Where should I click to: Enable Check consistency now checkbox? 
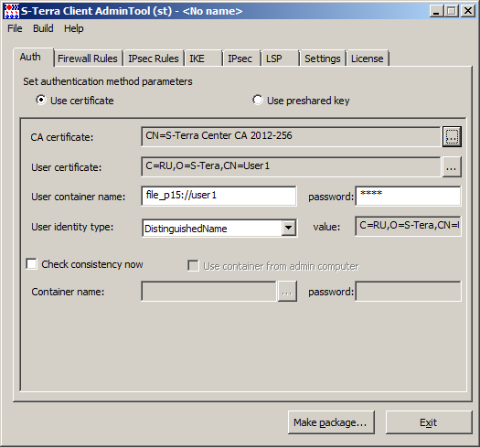[x=31, y=264]
